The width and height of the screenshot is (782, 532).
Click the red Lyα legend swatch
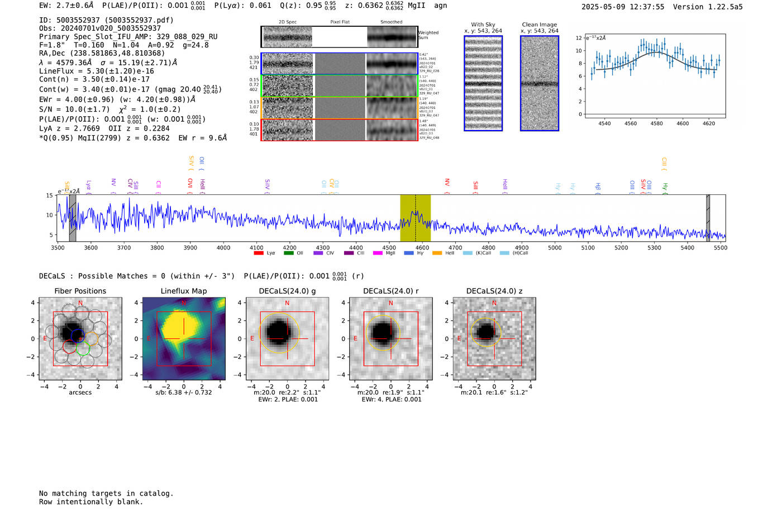click(x=259, y=253)
